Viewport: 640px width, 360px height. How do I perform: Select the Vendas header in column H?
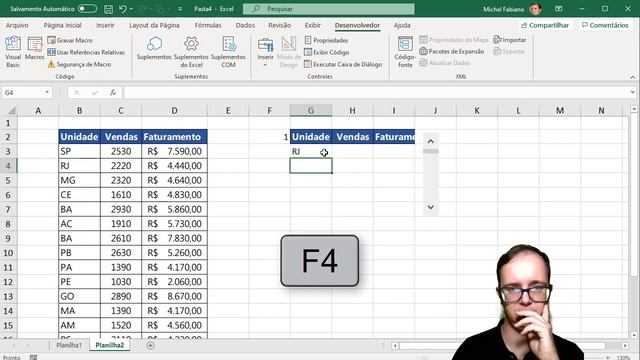coord(353,137)
